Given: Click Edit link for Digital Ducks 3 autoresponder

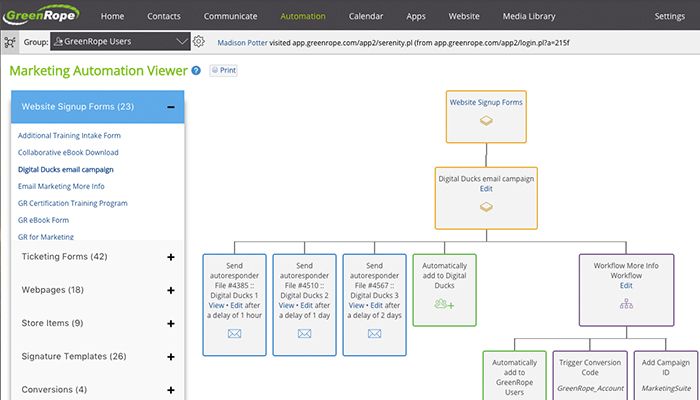Looking at the screenshot, I should [377, 305].
